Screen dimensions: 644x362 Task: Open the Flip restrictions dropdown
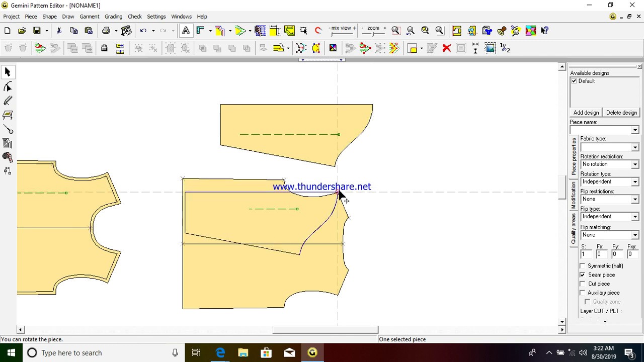coord(635,200)
